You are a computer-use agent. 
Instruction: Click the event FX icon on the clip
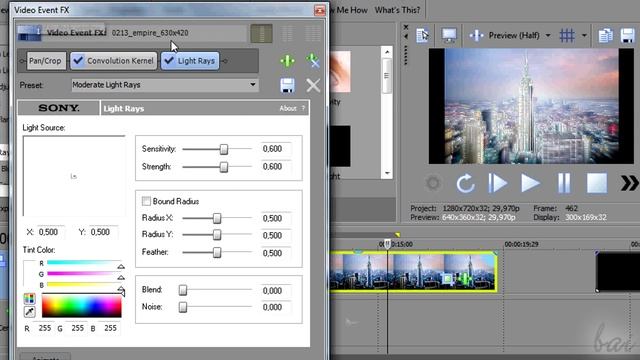point(464,280)
